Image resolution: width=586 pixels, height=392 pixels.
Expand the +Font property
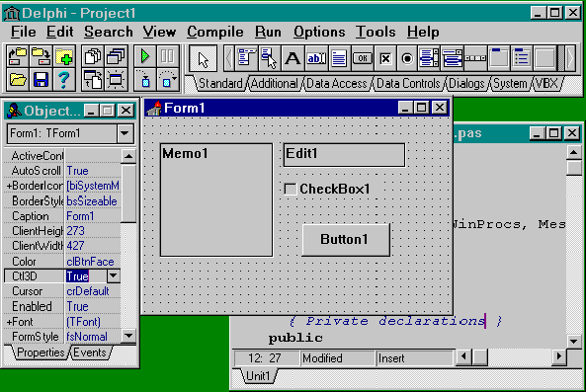tap(20, 322)
